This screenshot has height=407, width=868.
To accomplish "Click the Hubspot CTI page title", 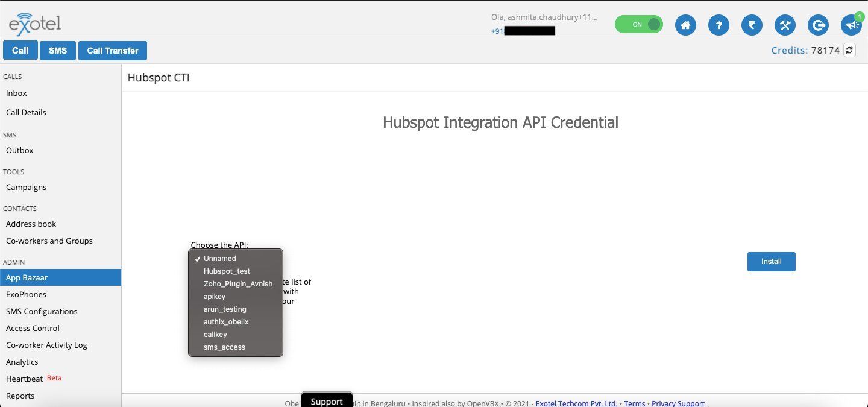I will pyautogui.click(x=159, y=78).
